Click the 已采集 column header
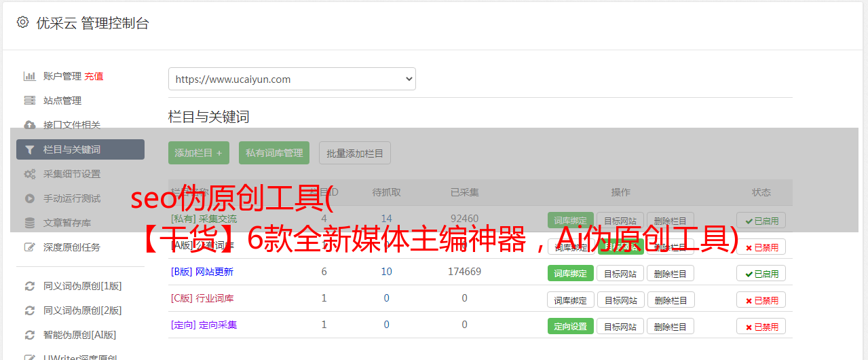Screen dimensions: 868x360 point(464,192)
